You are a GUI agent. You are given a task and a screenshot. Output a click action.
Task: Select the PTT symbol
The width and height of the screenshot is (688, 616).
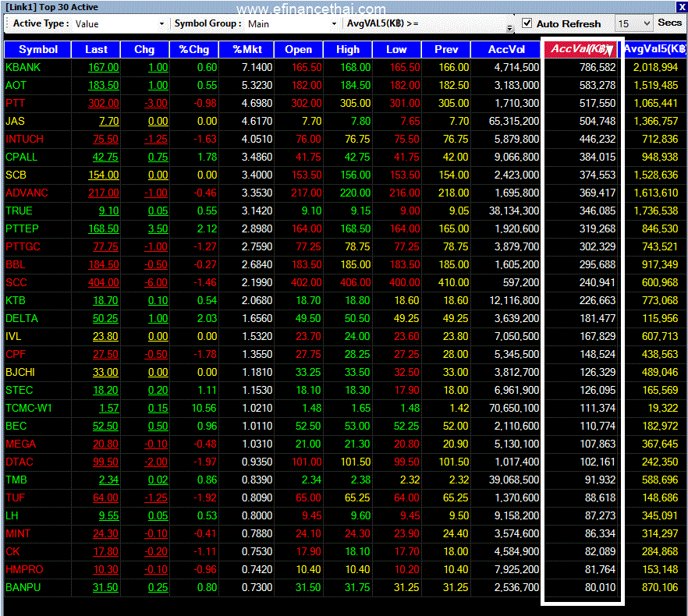pyautogui.click(x=16, y=103)
